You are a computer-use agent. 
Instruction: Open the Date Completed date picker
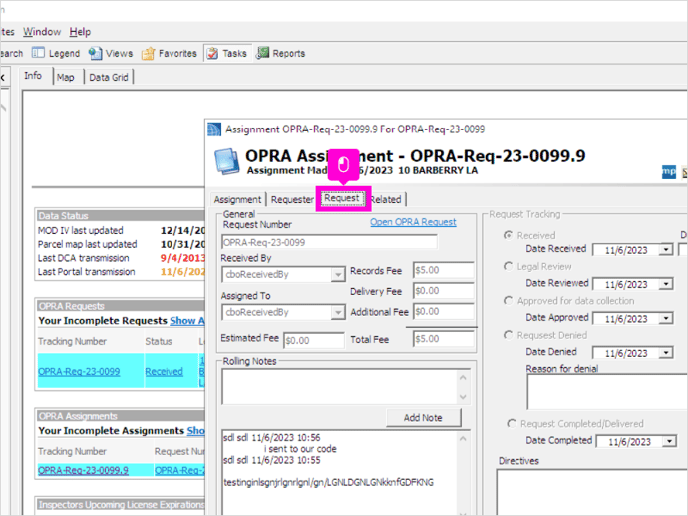pos(669,441)
